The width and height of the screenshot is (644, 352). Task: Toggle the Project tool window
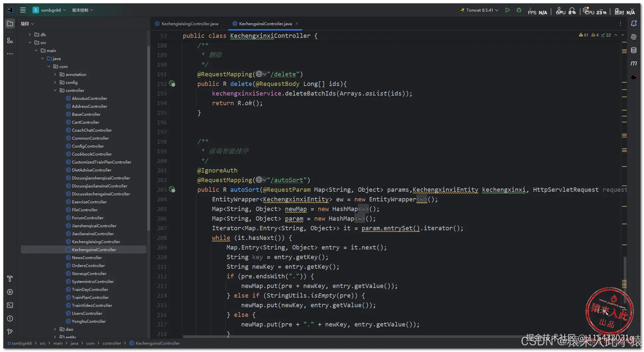click(10, 24)
